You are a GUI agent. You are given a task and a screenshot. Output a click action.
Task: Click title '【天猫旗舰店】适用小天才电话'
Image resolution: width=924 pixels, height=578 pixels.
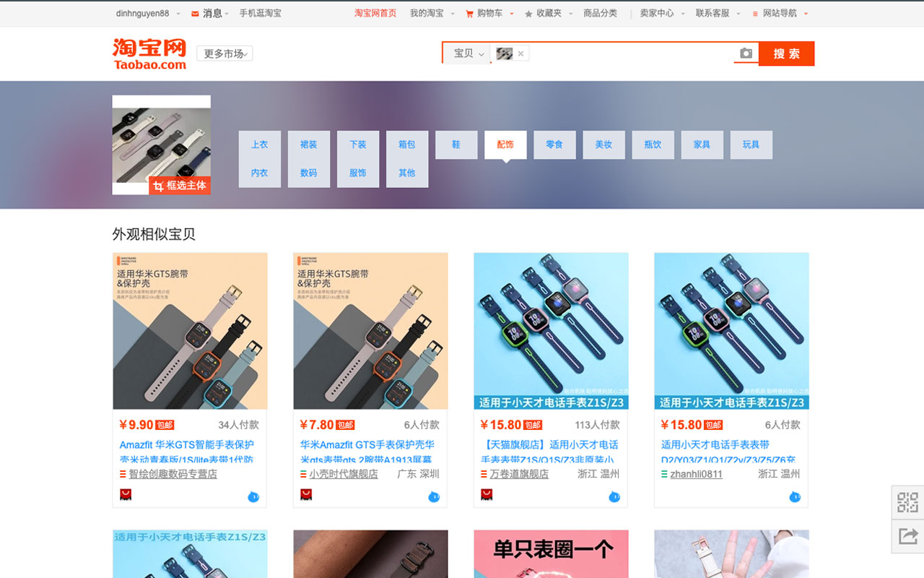549,445
